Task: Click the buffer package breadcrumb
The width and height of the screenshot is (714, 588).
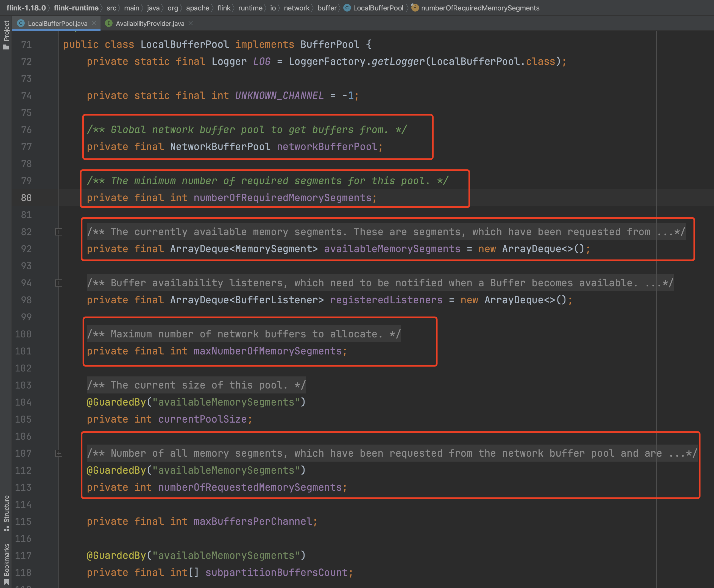Action: click(327, 8)
